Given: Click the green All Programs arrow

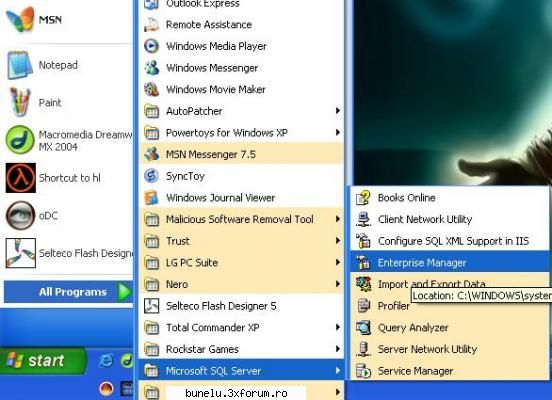Looking at the screenshot, I should pyautogui.click(x=125, y=292).
